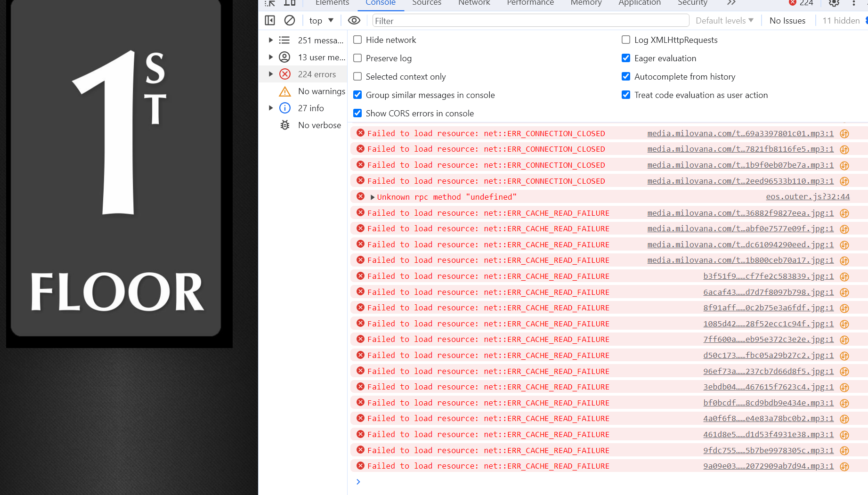
Task: Select No warnings sidebar row
Action: click(303, 91)
